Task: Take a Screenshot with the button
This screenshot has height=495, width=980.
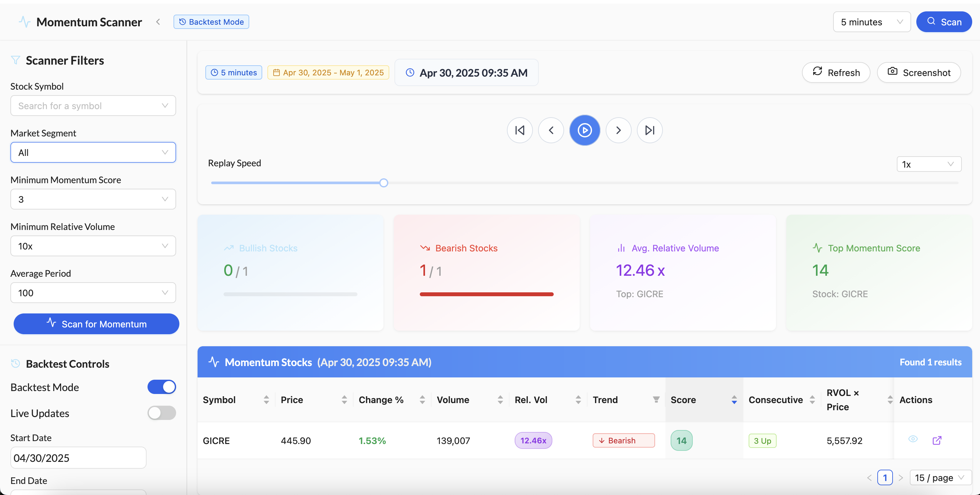Action: [919, 72]
